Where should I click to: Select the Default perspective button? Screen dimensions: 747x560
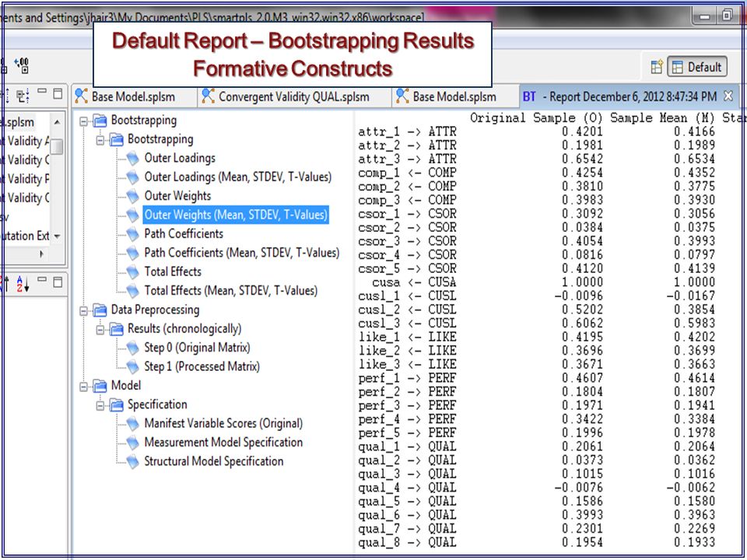point(697,67)
